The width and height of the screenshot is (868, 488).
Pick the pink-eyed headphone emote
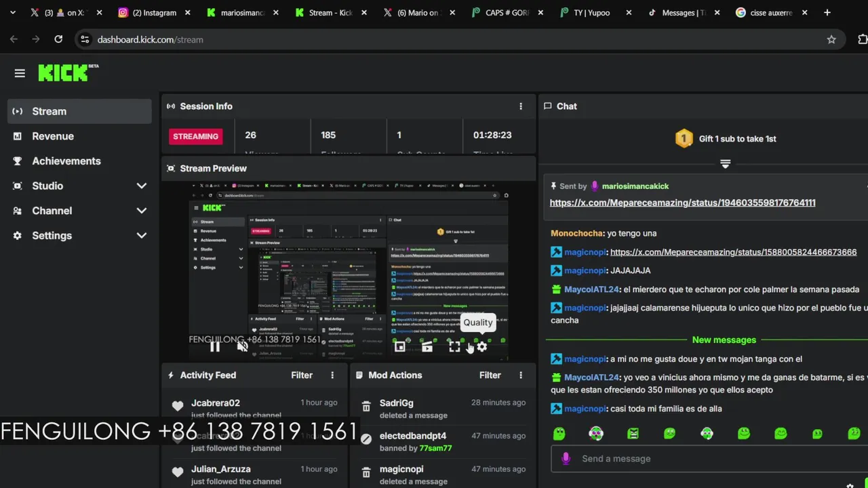point(596,434)
